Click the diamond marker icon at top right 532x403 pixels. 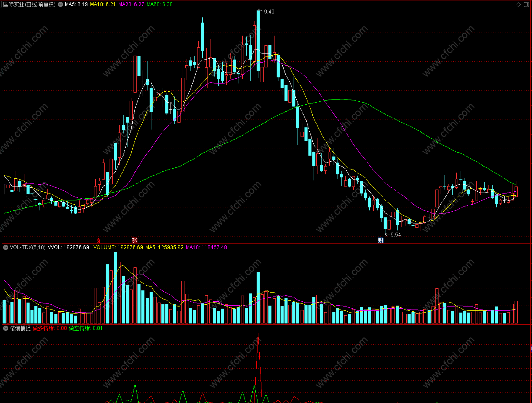518,4
